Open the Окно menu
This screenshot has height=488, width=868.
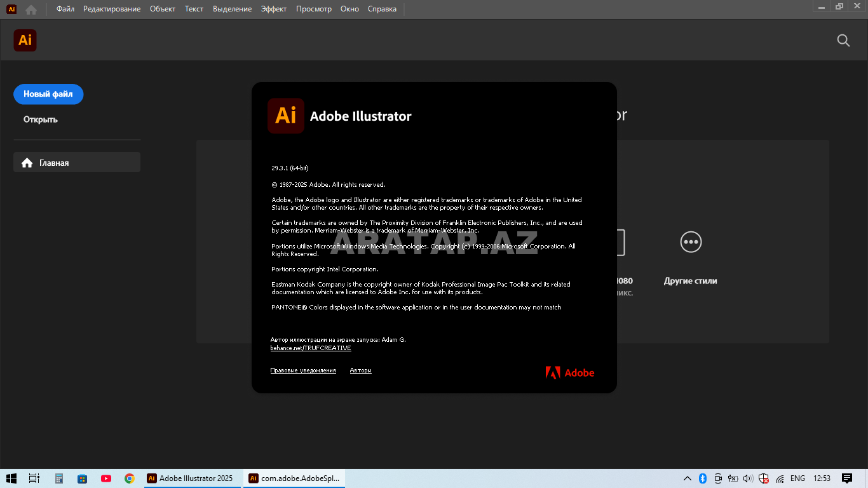click(349, 9)
